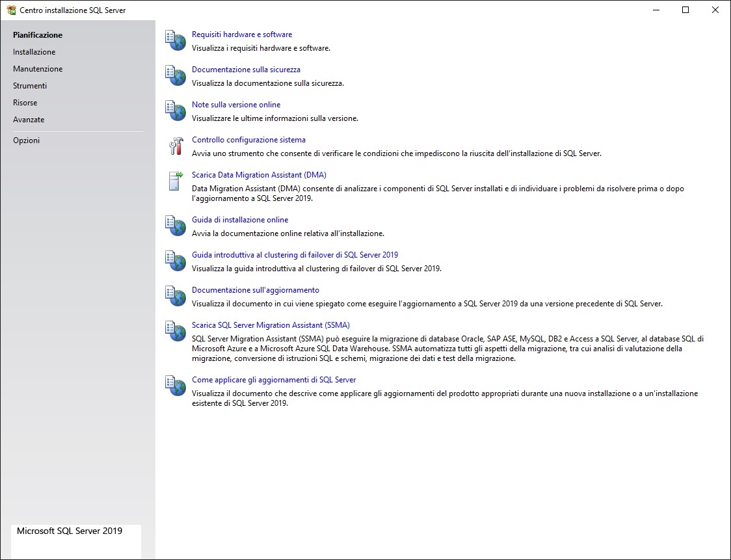Click icon beside Requisiti hardware e software
Image resolution: width=731 pixels, height=560 pixels.
click(176, 40)
